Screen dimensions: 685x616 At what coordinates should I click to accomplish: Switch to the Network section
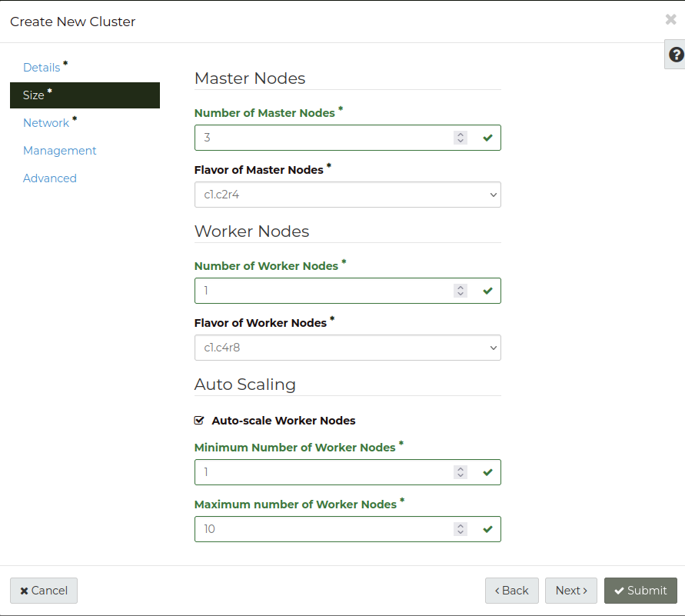[46, 122]
